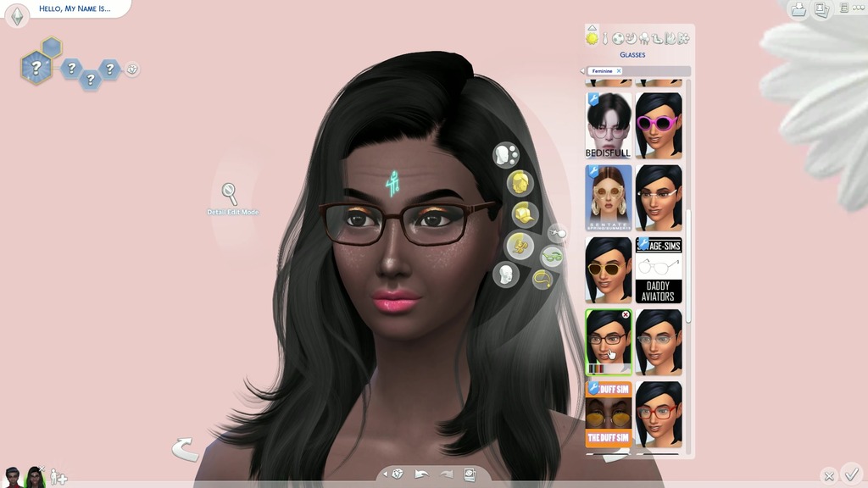Screen dimensions: 868x488
Task: Click the glasses catalog scrollbar
Action: (688, 265)
